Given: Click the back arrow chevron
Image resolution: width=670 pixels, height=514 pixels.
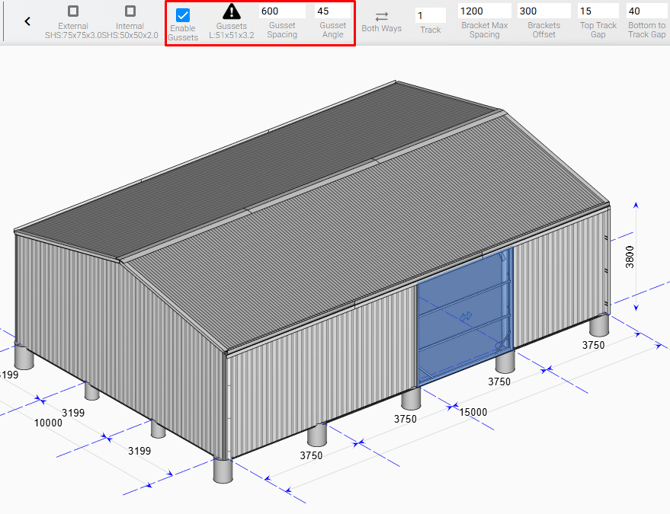Looking at the screenshot, I should coord(27,21).
